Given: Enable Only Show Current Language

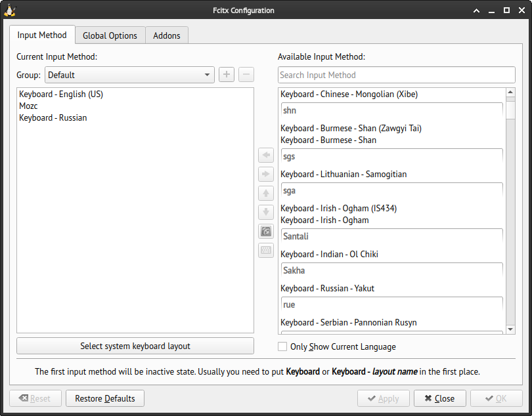Looking at the screenshot, I should click(x=282, y=346).
